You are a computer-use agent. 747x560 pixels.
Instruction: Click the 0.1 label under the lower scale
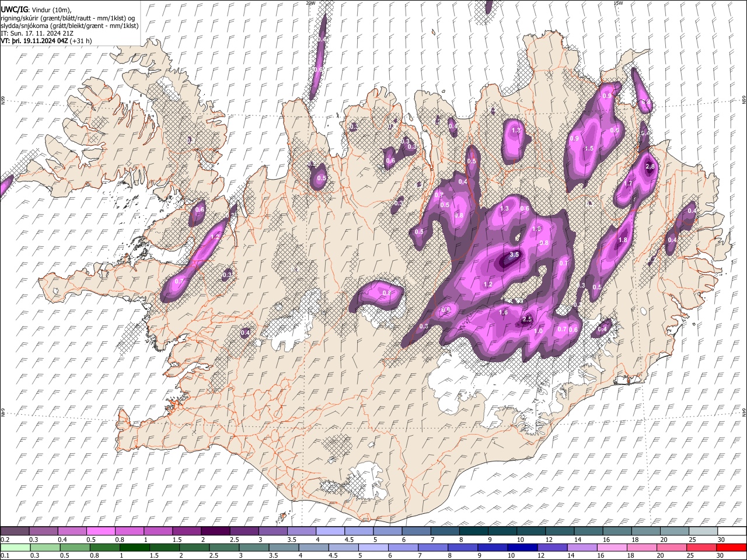click(x=5, y=556)
